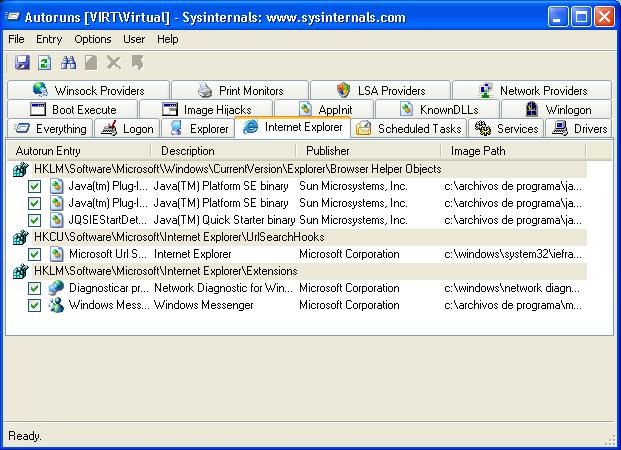
Task: Sort by Publisher column header
Action: tap(368, 151)
